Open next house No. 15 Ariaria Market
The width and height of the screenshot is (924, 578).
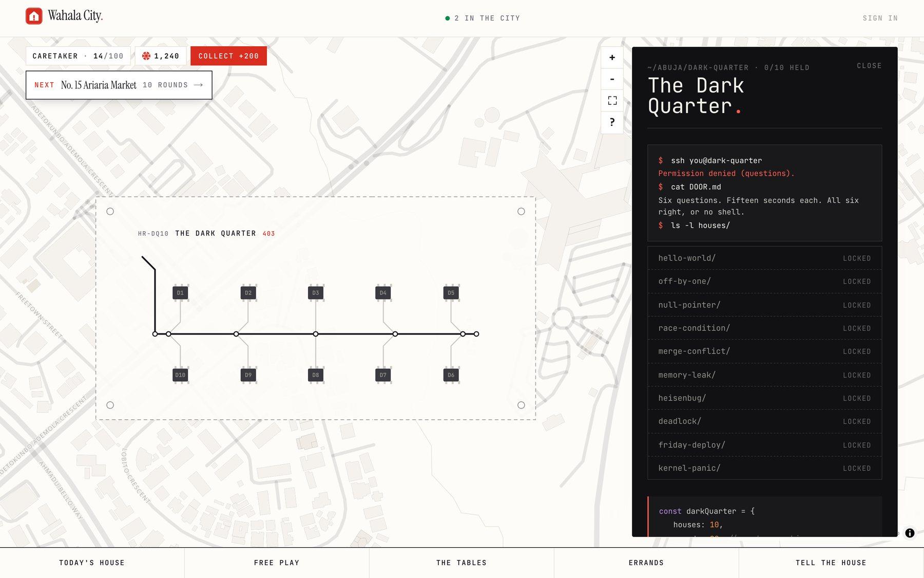point(119,85)
